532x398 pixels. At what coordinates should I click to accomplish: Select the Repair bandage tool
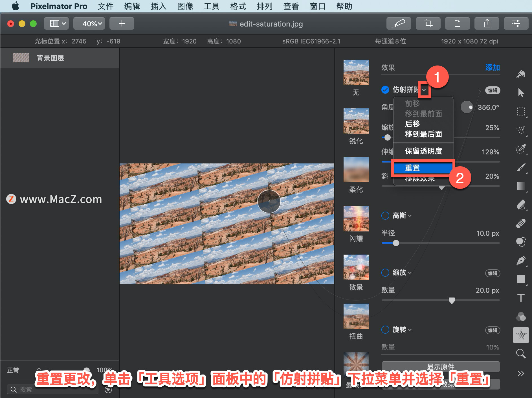point(521,223)
